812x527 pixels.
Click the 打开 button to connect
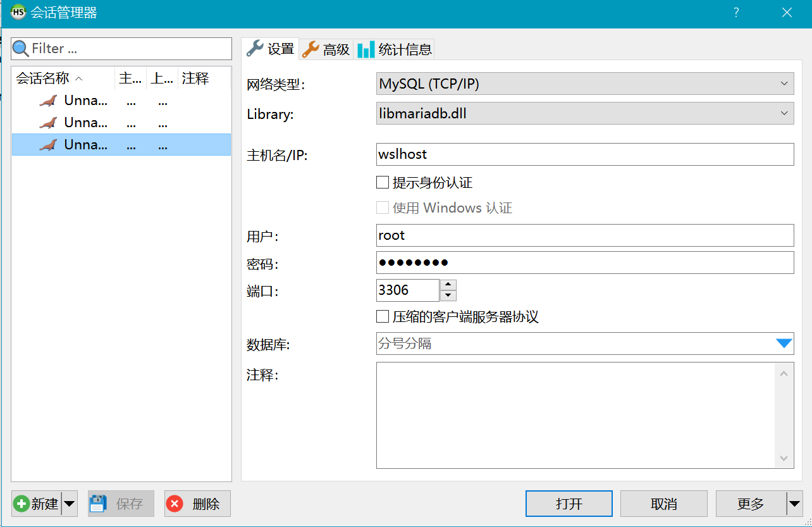coord(569,504)
